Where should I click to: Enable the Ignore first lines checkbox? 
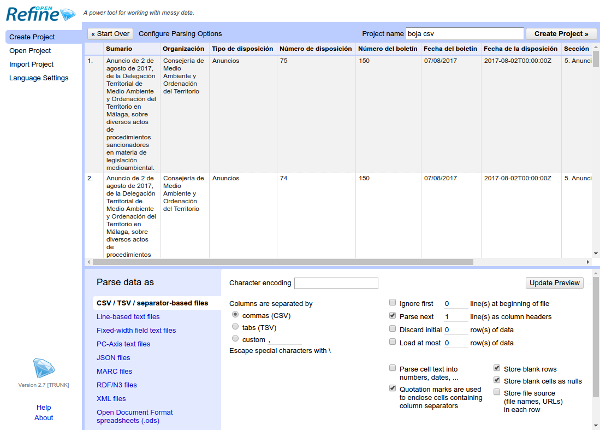tap(392, 302)
